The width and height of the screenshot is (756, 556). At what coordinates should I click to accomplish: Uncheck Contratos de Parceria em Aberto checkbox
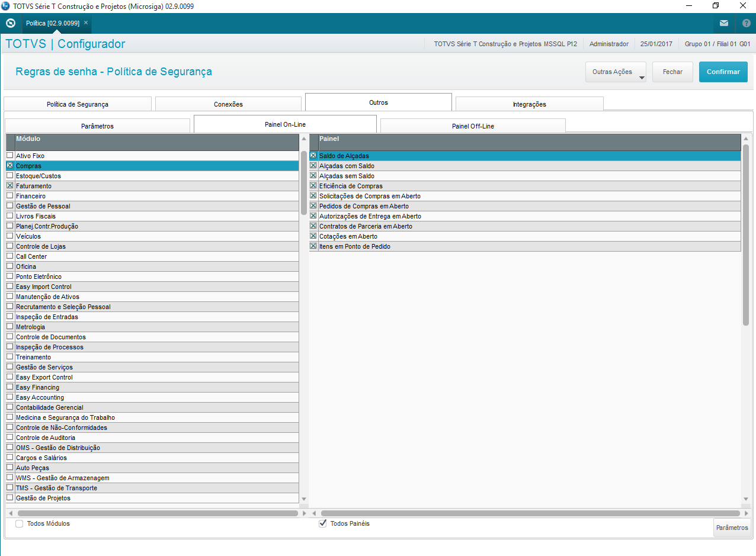coord(313,226)
